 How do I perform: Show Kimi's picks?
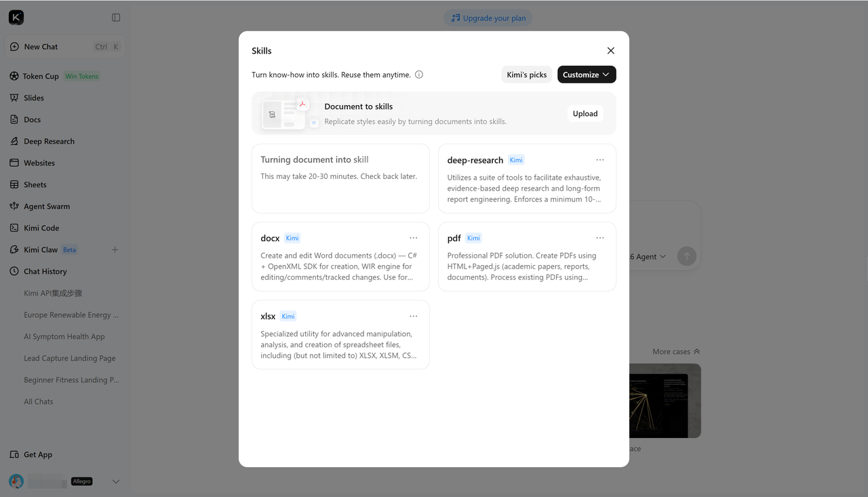[x=527, y=75]
